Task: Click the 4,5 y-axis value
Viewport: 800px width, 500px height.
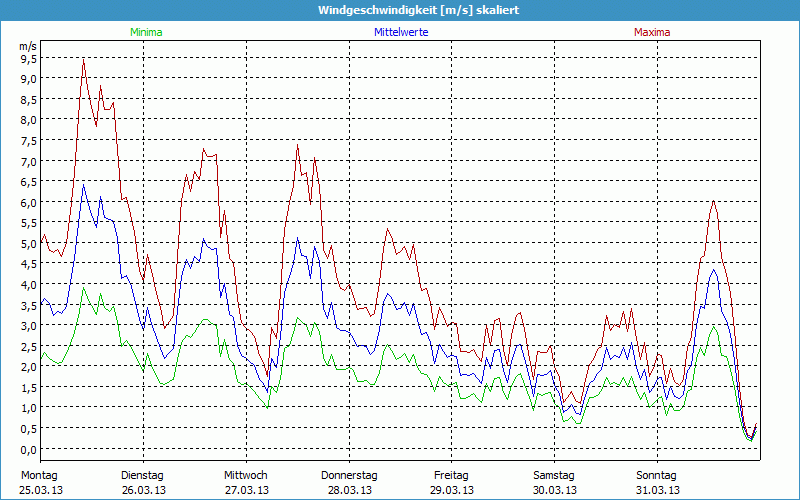Action: tap(29, 264)
